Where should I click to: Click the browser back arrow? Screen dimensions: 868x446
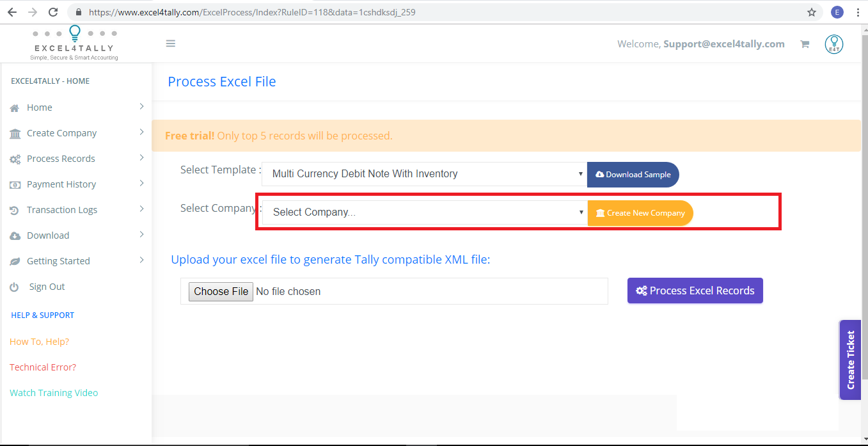(x=12, y=12)
